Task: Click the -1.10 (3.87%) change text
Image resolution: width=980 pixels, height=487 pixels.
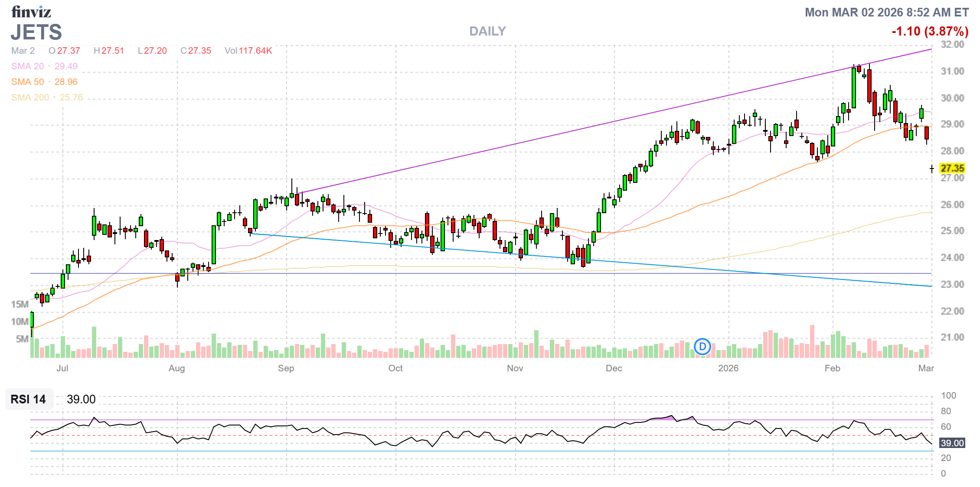Action: (x=930, y=31)
